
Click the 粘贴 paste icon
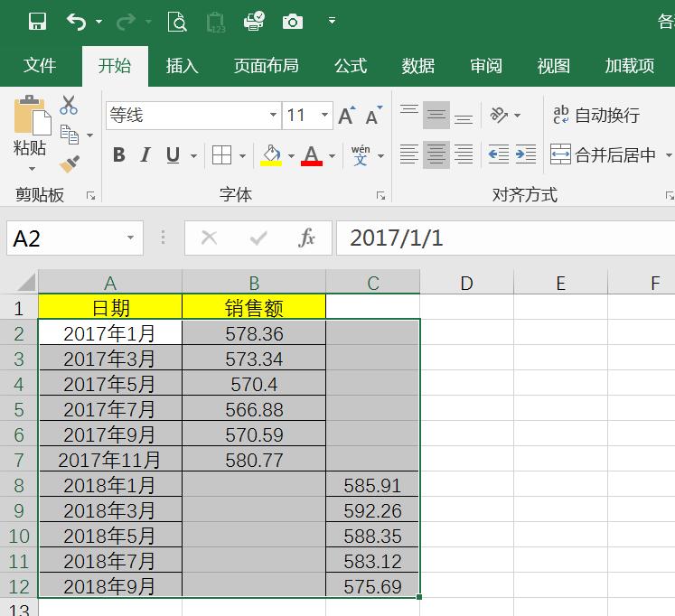click(31, 115)
